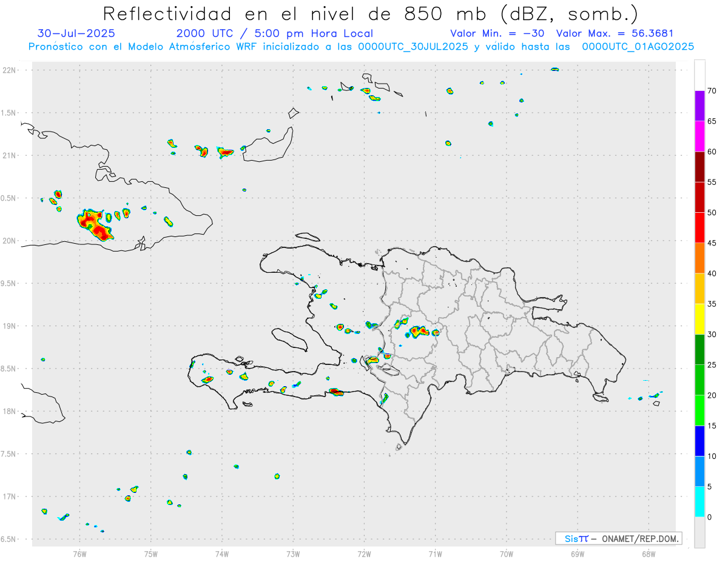Click the "68W" longitude axis label
Image resolution: width=728 pixels, height=562 pixels.
pos(649,554)
